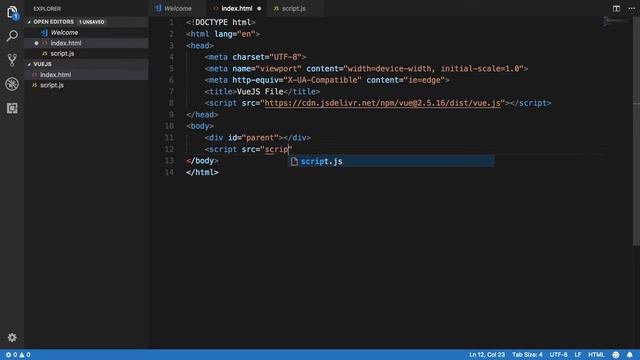Screen dimensions: 640x360
Task: Follow the vue.js CDN link
Action: pos(382,103)
